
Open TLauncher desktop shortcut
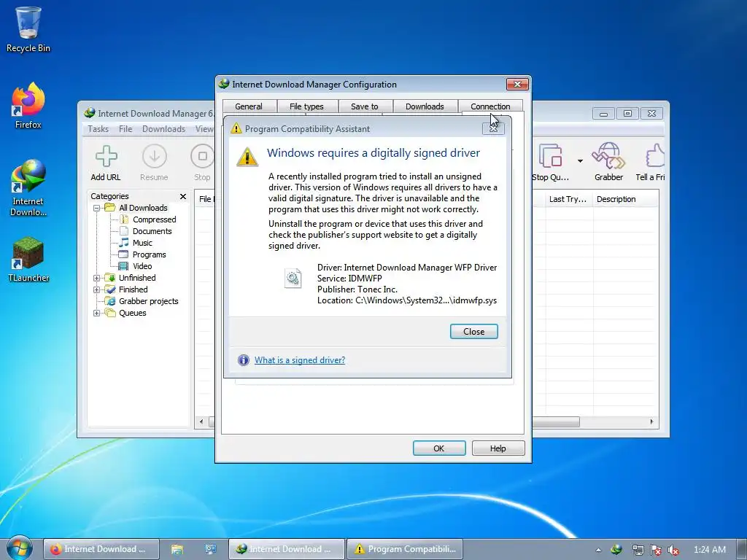coord(28,260)
